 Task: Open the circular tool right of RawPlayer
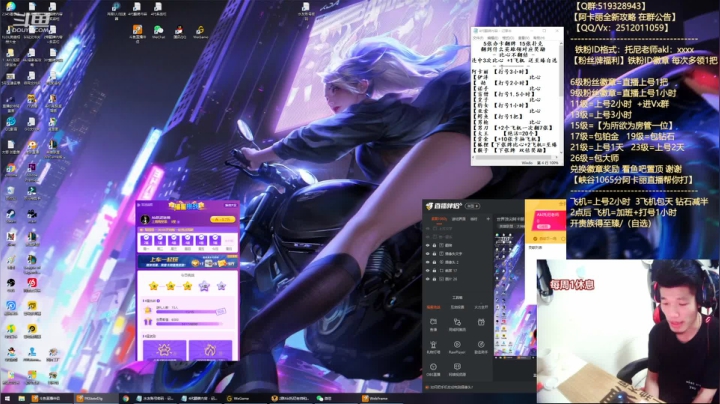pyautogui.click(x=481, y=347)
